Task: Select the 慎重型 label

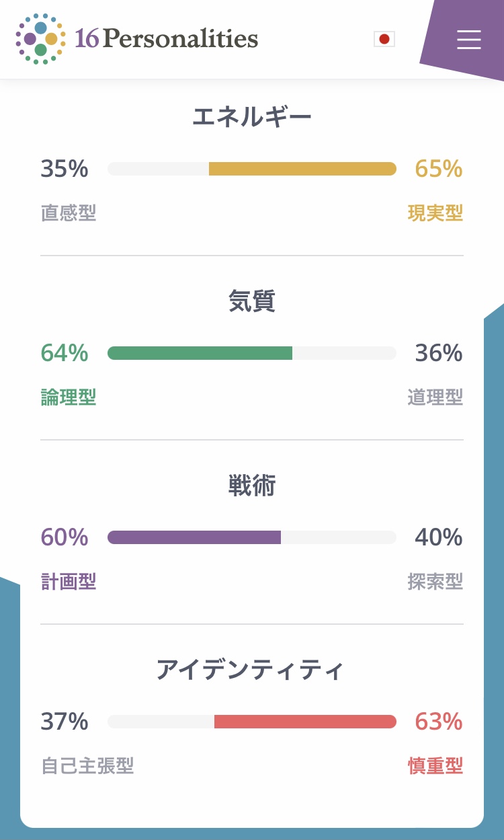Action: coord(435,766)
